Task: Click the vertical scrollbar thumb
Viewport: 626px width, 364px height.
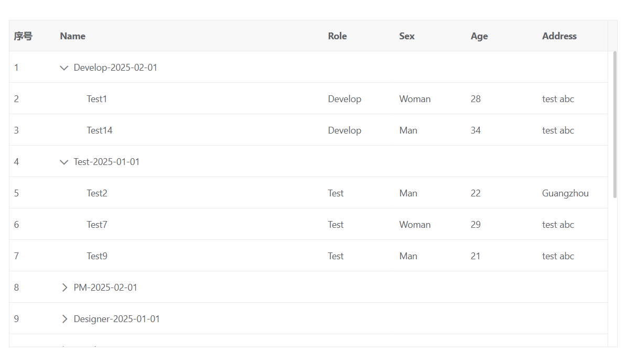Action: [x=615, y=125]
